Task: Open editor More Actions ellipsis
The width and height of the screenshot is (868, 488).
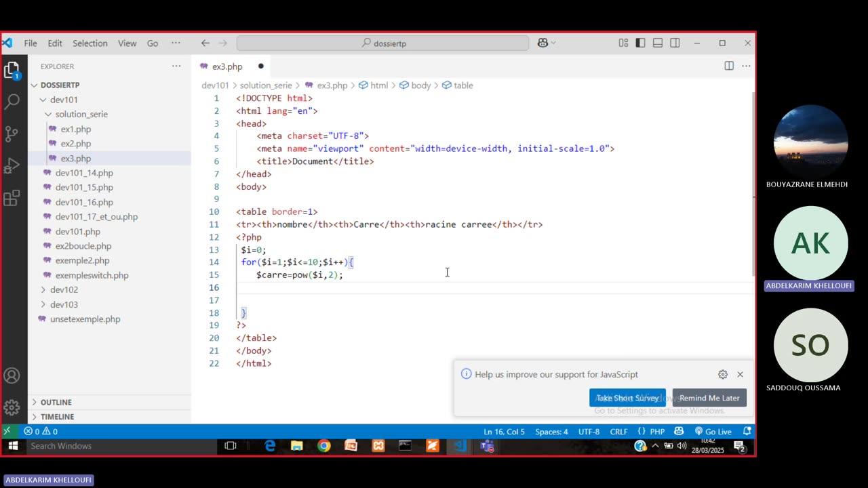Action: tap(746, 66)
